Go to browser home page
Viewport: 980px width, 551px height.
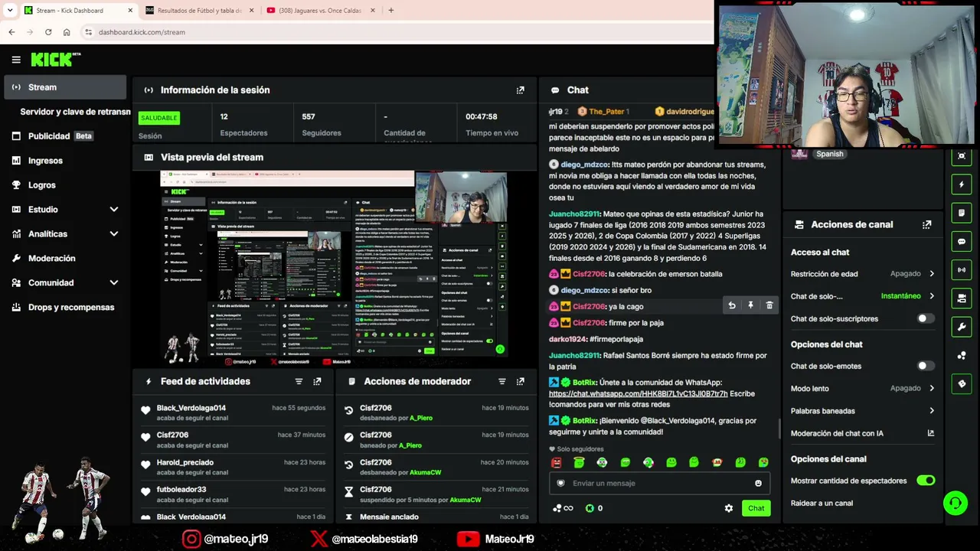point(67,32)
